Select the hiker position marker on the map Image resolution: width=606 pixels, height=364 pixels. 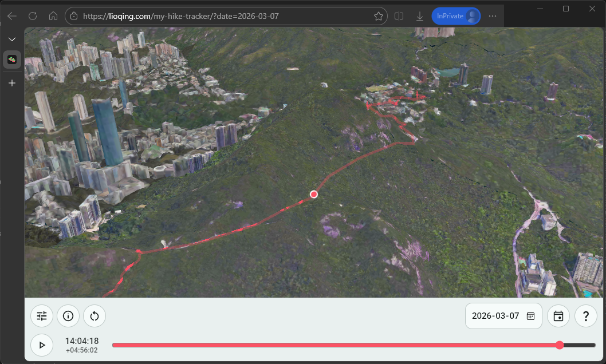pyautogui.click(x=313, y=194)
